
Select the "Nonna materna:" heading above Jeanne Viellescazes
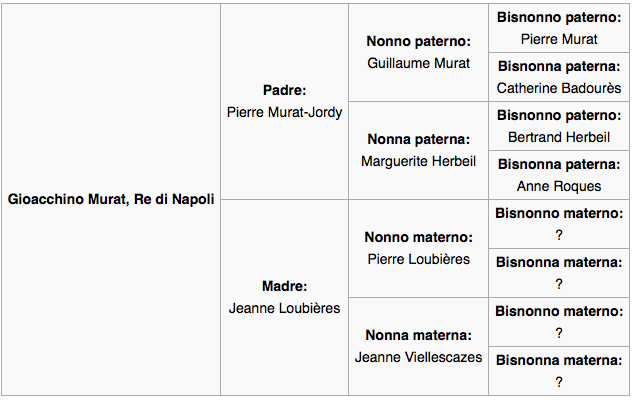point(418,335)
